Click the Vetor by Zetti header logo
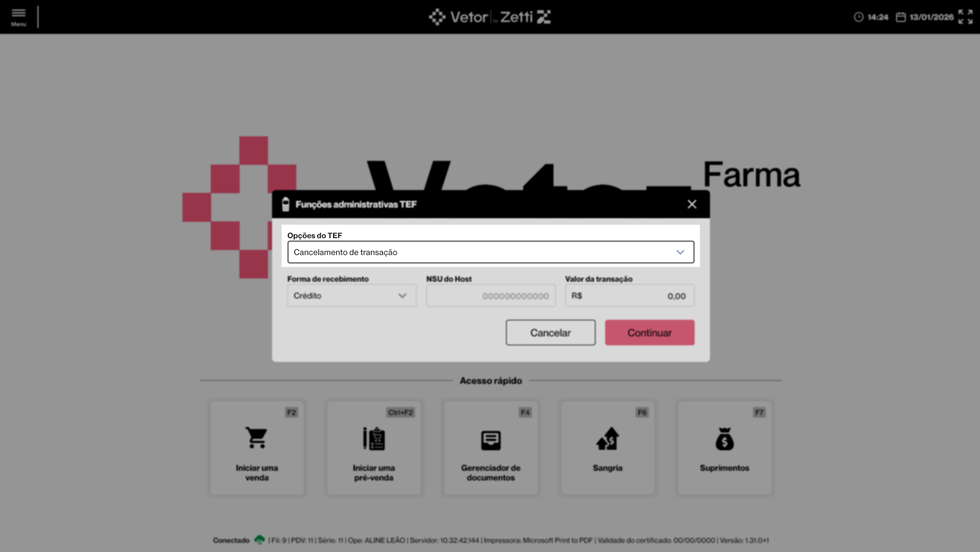The height and width of the screenshot is (552, 980). [490, 17]
